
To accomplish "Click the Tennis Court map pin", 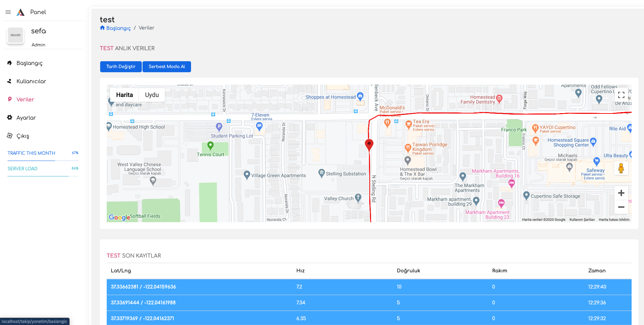I will (x=210, y=146).
